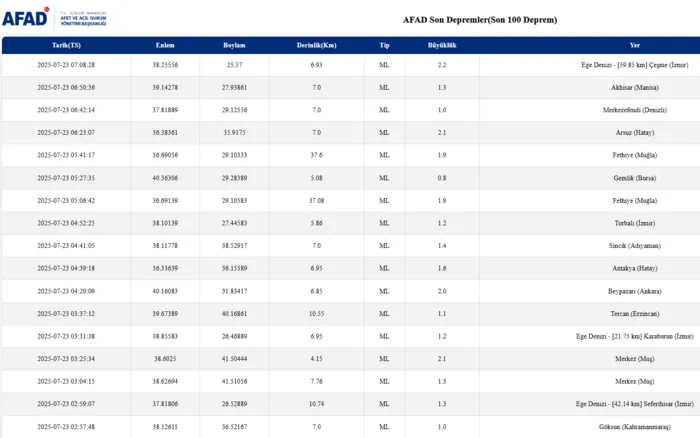The image size is (700, 438).
Task: Select the page title 'AFAD Son Depremler(Son 100 Deprem)'
Action: [x=480, y=20]
